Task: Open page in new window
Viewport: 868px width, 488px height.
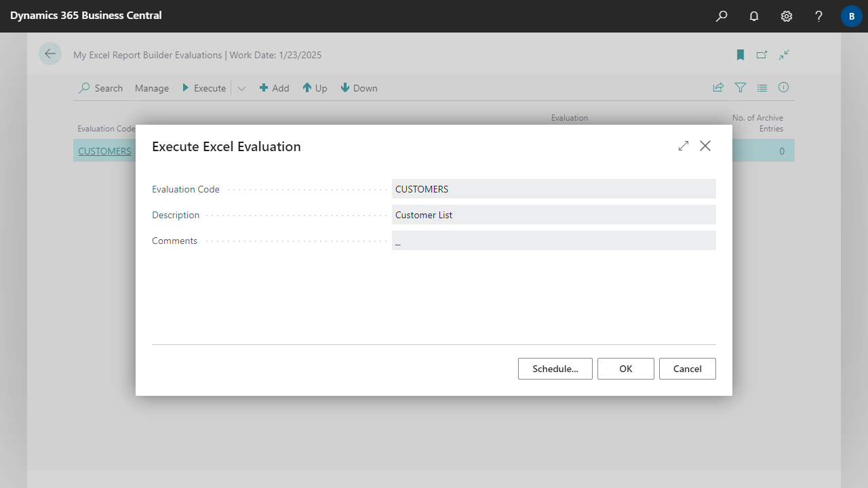Action: tap(762, 55)
